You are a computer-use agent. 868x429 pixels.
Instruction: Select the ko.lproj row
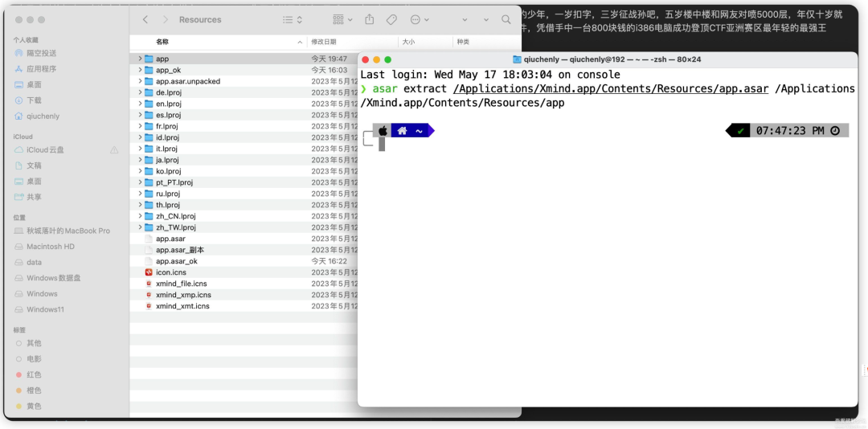(244, 171)
